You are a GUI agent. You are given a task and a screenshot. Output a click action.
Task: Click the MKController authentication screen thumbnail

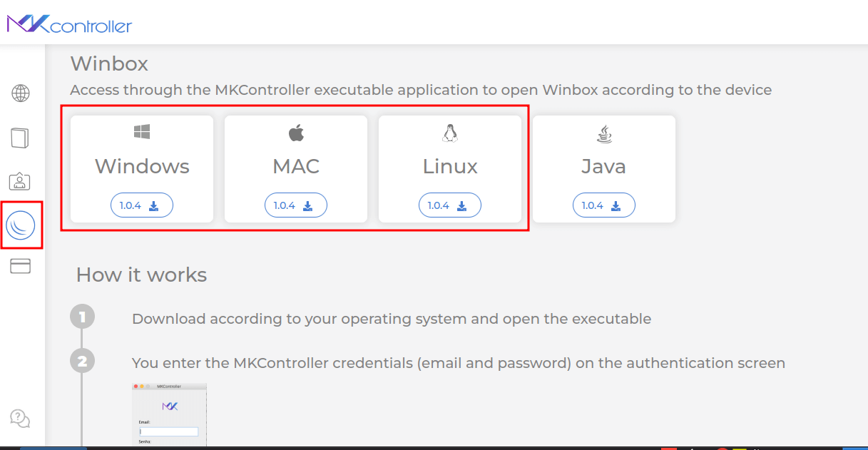pyautogui.click(x=169, y=415)
